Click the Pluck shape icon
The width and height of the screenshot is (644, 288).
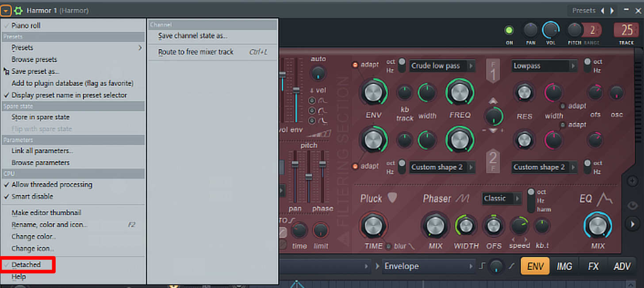point(392,198)
